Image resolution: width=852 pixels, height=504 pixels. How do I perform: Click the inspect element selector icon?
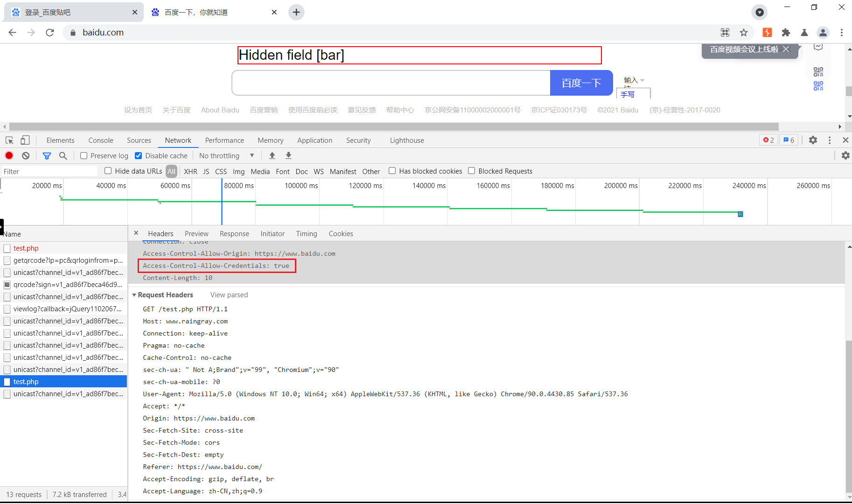[9, 140]
